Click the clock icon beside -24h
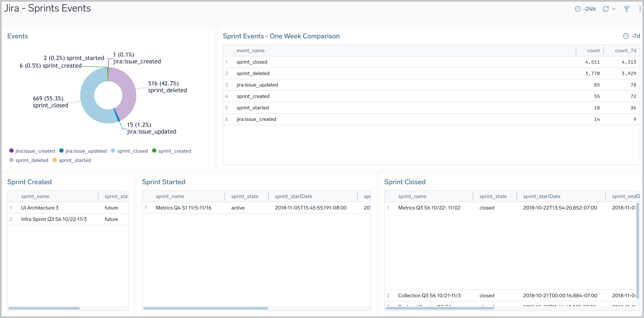The image size is (644, 318). [577, 9]
